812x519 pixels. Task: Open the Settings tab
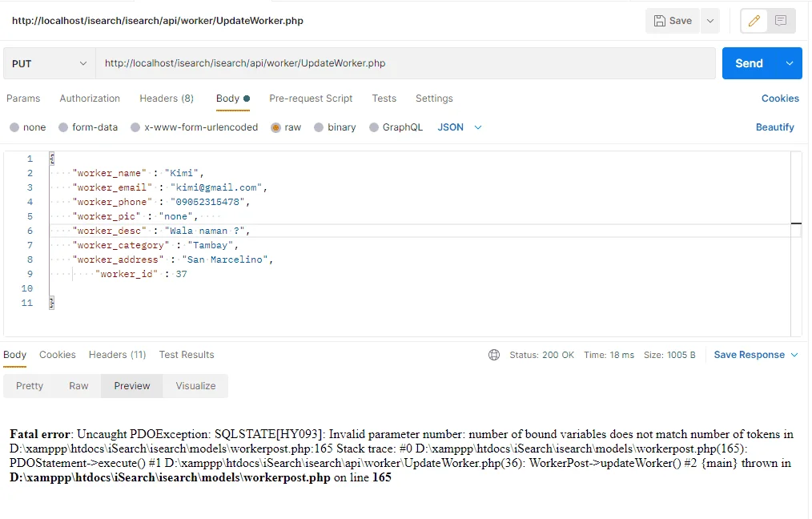[434, 99]
